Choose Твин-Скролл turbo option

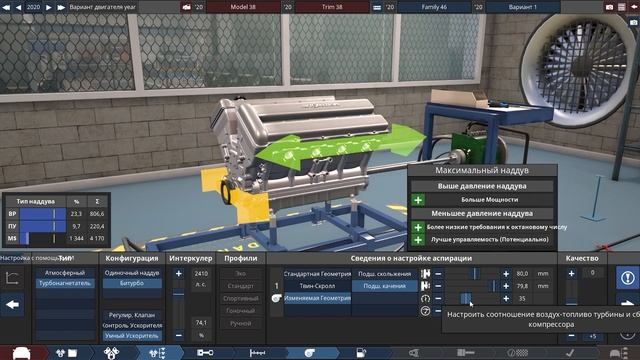pos(317,286)
